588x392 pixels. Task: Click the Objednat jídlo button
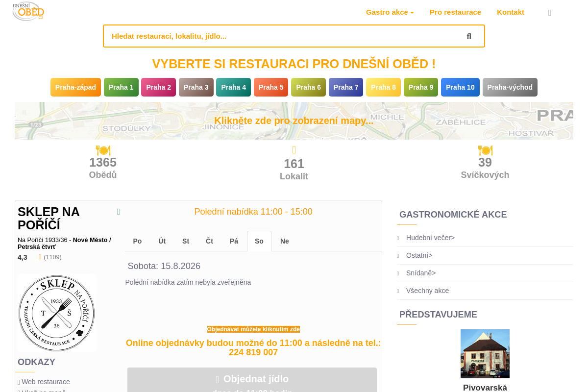(252, 380)
